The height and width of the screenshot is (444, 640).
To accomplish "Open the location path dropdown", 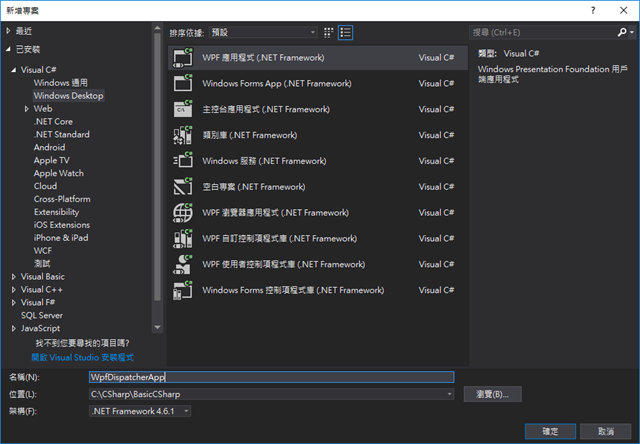I will point(449,394).
